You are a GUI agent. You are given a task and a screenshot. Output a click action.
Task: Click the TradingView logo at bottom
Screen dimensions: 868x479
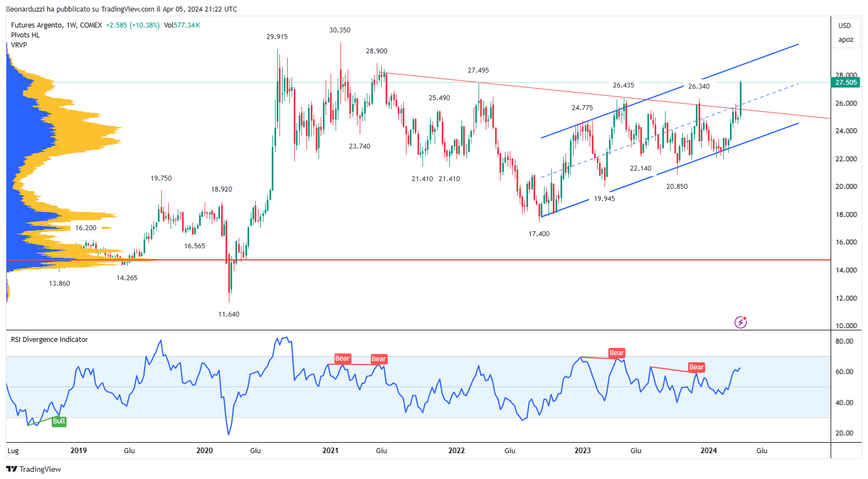tap(34, 469)
